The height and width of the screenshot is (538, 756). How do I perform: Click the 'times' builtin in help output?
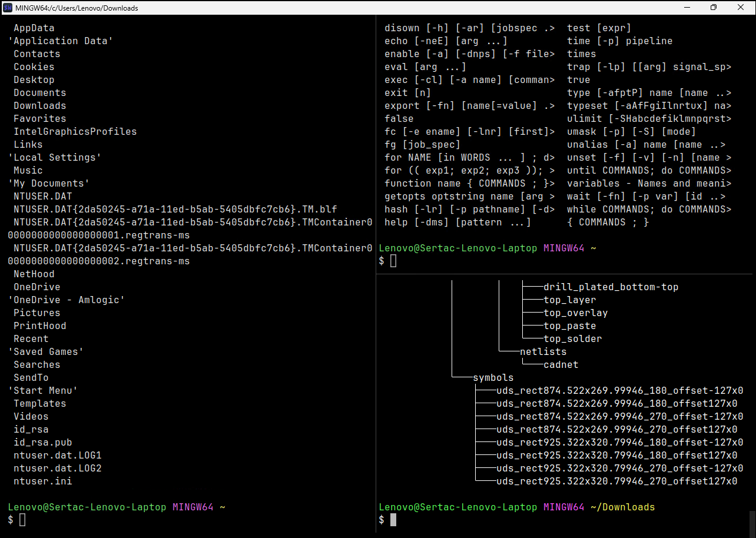(x=582, y=54)
